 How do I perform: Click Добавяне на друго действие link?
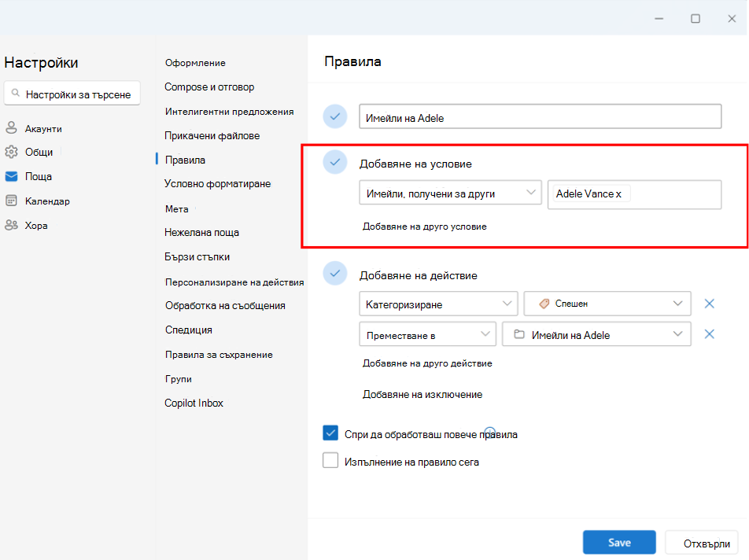coord(427,363)
